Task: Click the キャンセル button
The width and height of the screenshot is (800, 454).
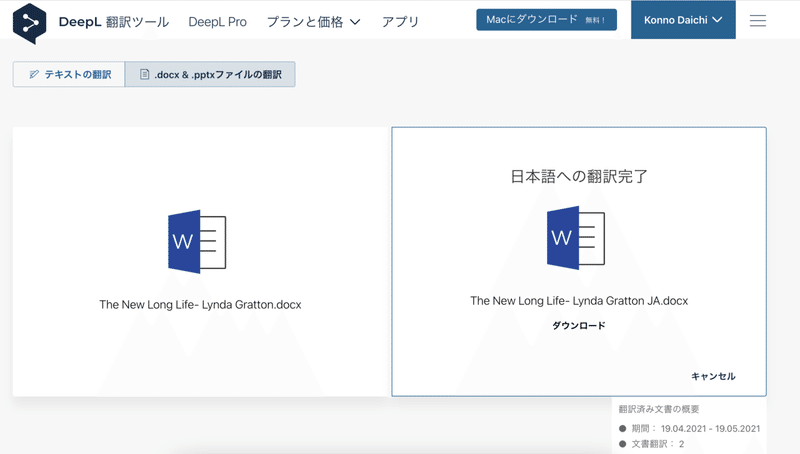Action: [713, 376]
